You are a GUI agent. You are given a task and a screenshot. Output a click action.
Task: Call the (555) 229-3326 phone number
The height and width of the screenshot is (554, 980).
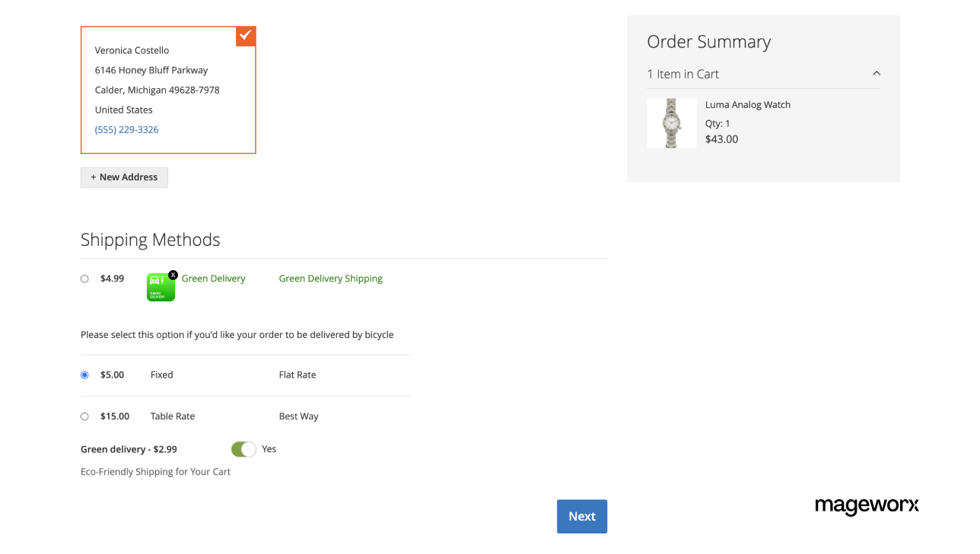tap(126, 129)
